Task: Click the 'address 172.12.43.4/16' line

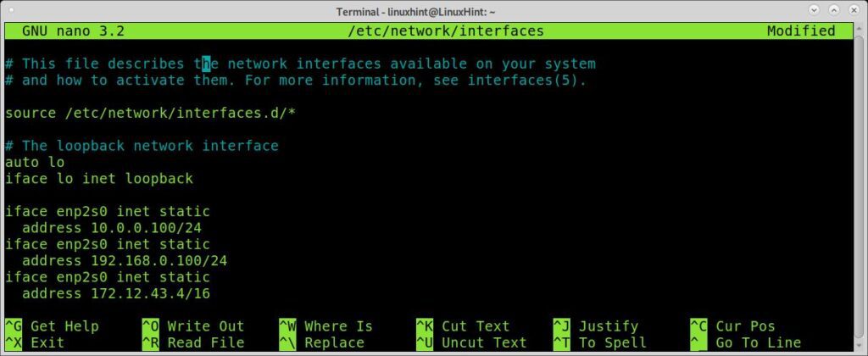Action: pos(115,293)
